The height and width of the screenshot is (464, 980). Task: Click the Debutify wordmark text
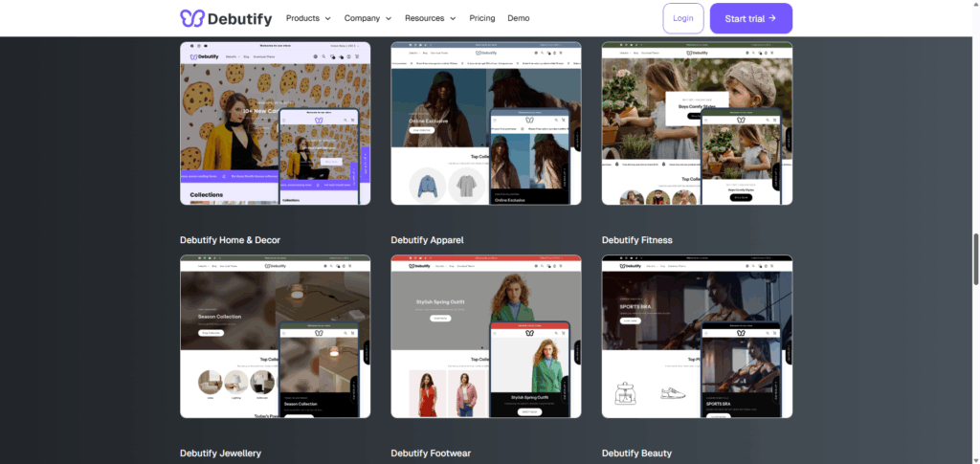coord(239,19)
